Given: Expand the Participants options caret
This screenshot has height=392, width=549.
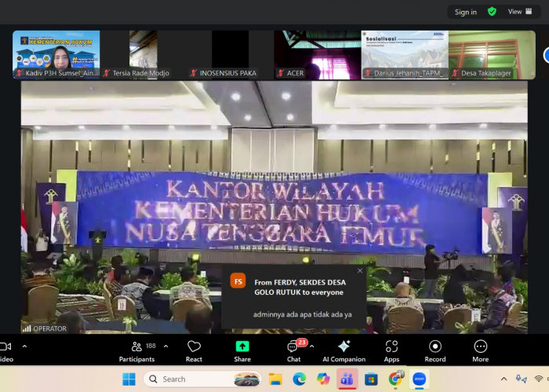Looking at the screenshot, I should [165, 346].
